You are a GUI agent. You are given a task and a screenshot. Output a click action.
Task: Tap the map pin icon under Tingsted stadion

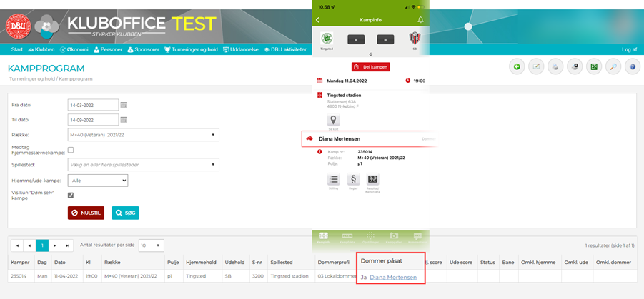tap(333, 121)
